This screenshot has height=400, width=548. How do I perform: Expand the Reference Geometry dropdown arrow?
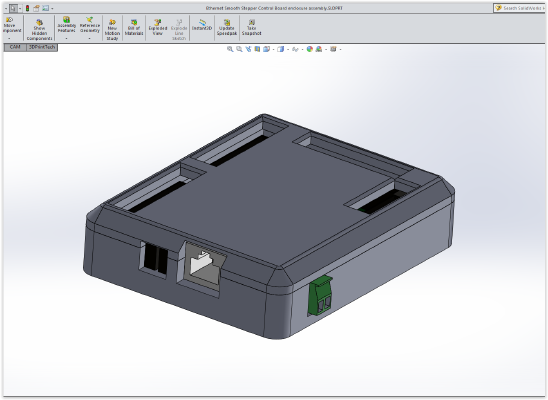click(x=89, y=38)
